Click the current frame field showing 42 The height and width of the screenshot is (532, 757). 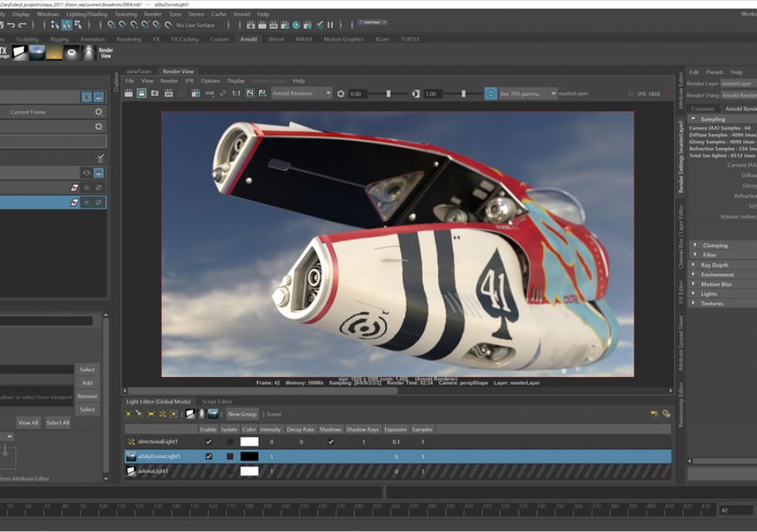click(x=736, y=511)
